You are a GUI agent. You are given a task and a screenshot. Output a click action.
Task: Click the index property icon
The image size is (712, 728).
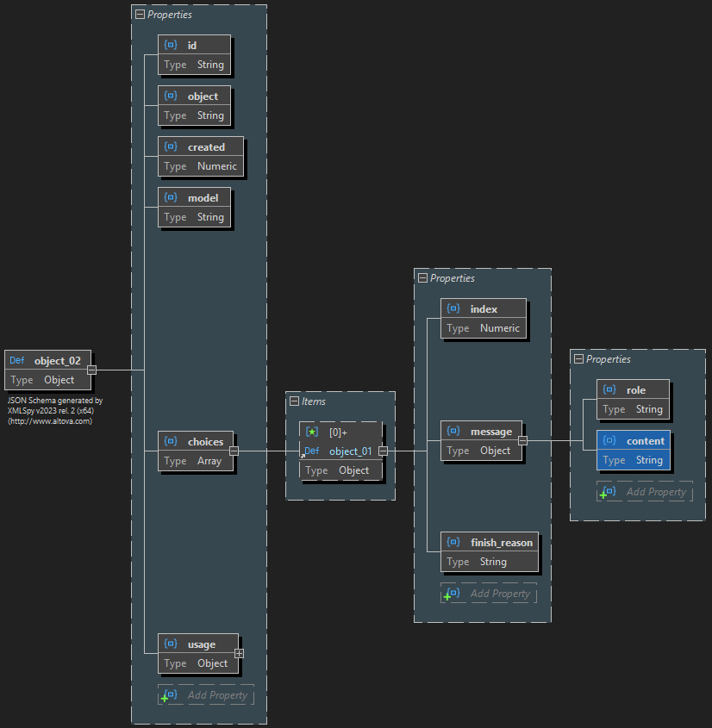click(454, 308)
